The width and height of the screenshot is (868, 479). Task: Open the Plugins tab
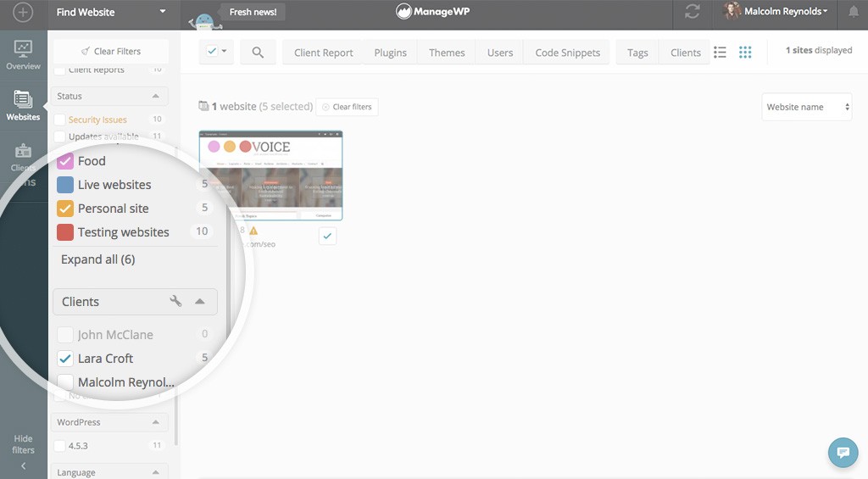(x=390, y=53)
